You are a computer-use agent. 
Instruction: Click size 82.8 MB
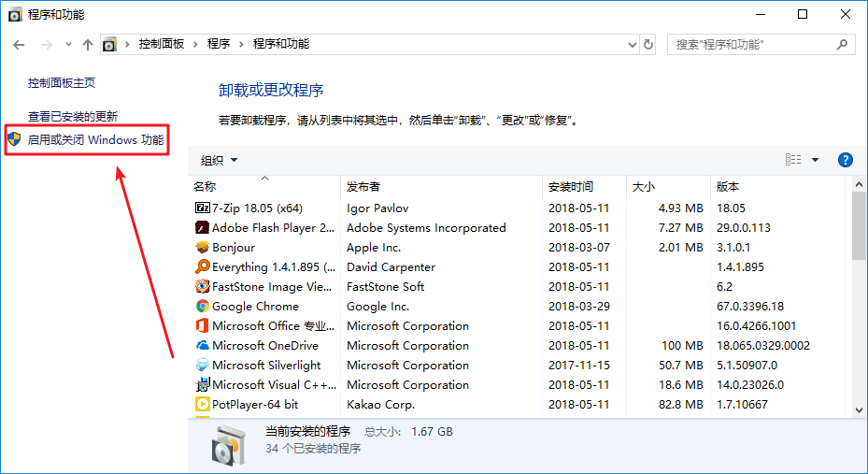pyautogui.click(x=681, y=404)
